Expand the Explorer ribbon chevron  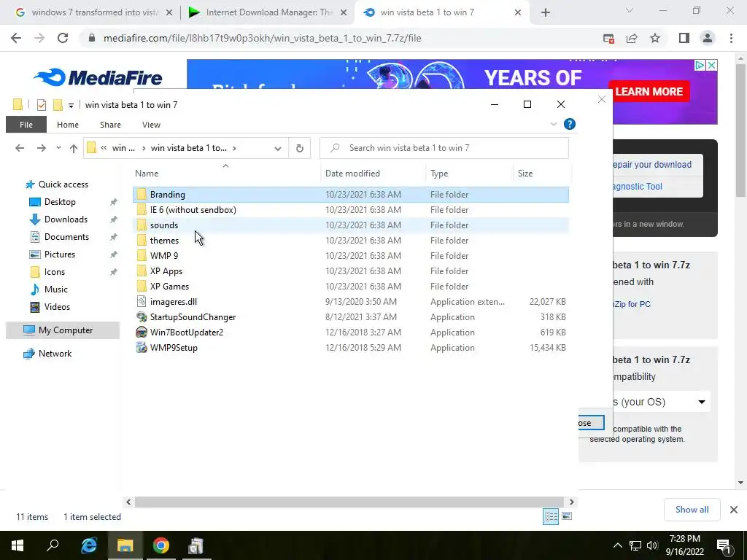click(554, 124)
